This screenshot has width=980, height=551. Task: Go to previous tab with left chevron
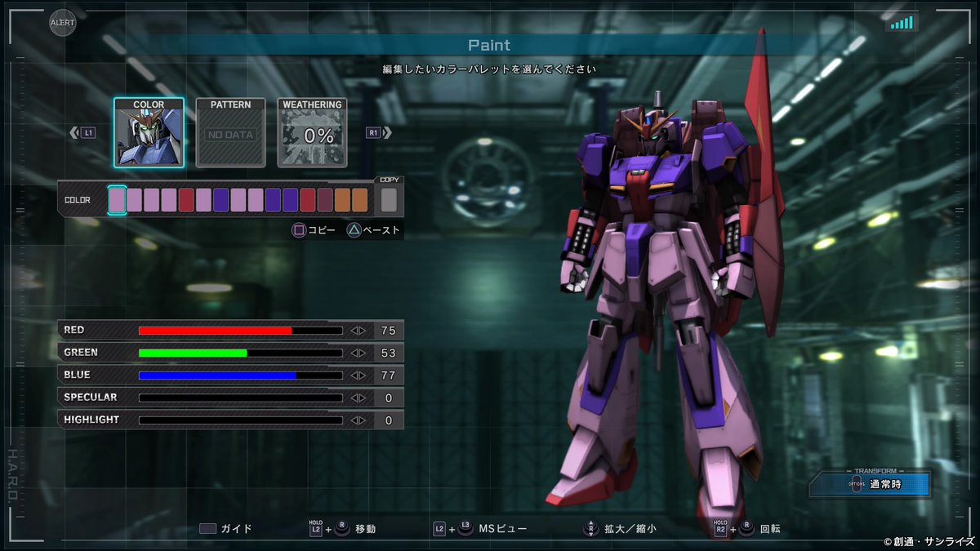click(74, 132)
